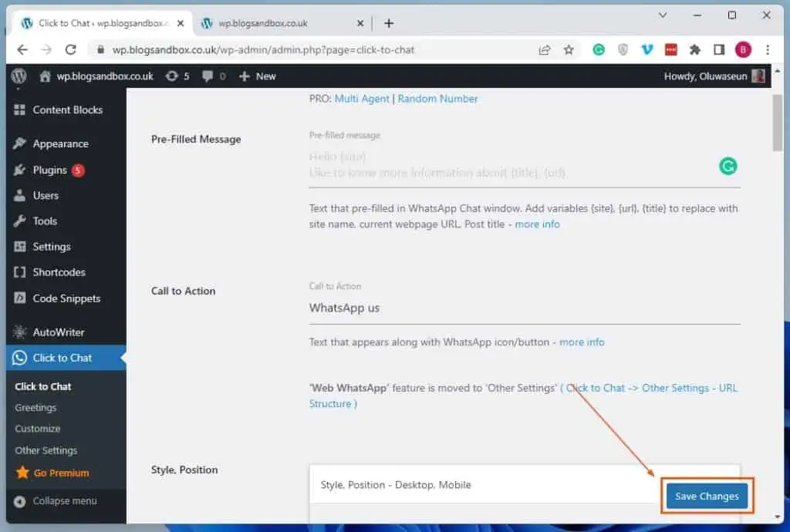Click the WordPress logo in the admin bar
This screenshot has height=532, width=790.
tap(19, 76)
